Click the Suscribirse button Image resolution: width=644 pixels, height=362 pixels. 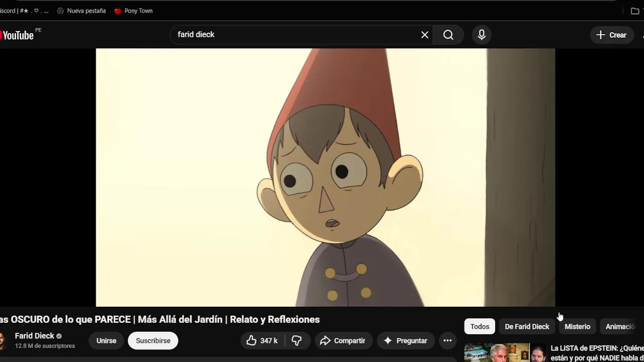(x=153, y=340)
